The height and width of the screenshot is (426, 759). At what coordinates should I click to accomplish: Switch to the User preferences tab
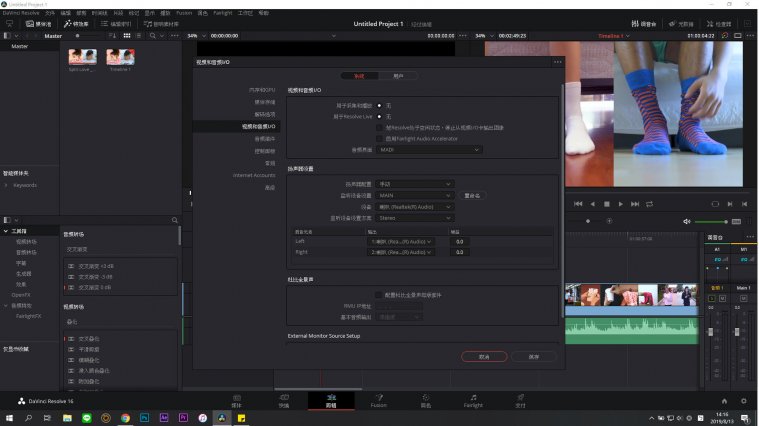pyautogui.click(x=398, y=76)
